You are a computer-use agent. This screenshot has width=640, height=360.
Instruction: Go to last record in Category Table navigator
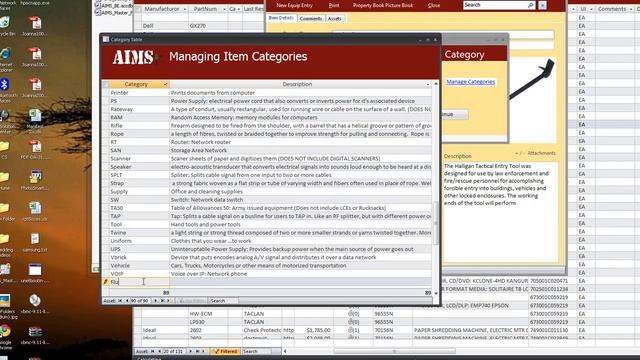click(162, 301)
